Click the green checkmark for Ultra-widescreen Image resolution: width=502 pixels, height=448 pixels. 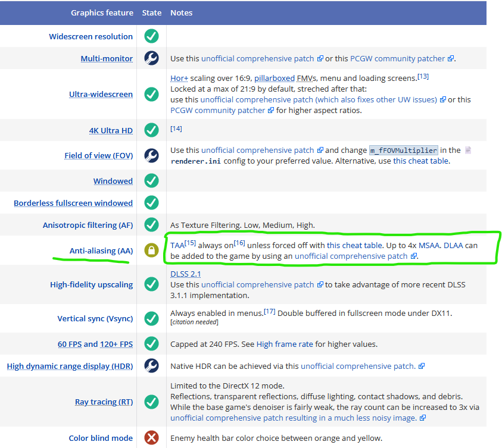(x=151, y=95)
